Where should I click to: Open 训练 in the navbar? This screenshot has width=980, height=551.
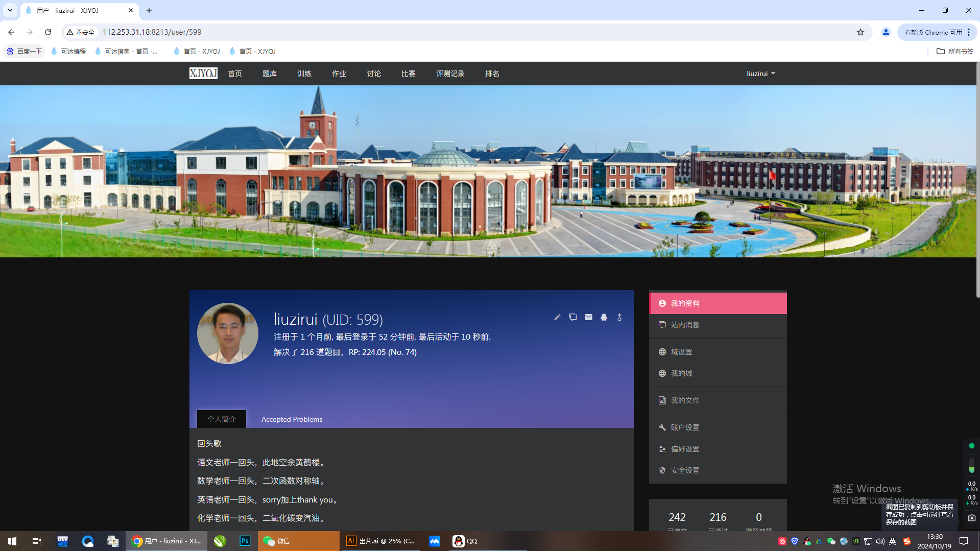pos(304,74)
